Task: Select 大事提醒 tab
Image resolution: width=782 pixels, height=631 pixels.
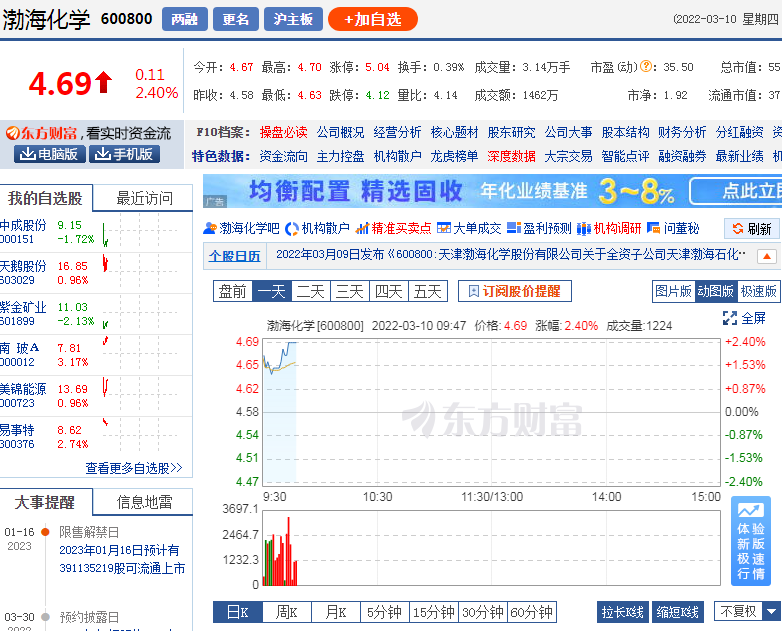Action: point(45,502)
